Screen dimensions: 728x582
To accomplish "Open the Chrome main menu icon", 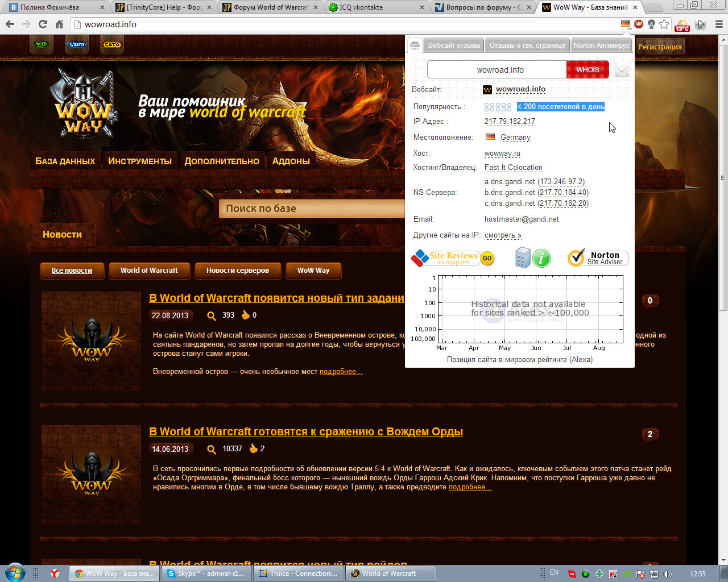I will 718,24.
